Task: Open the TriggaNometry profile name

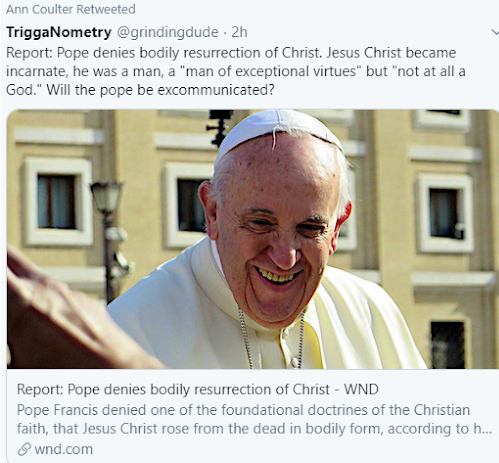Action: [59, 32]
